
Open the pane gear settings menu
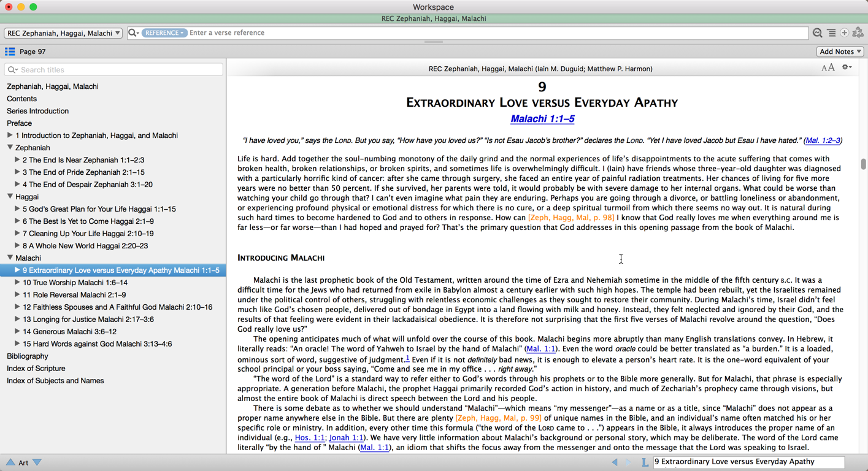pyautogui.click(x=847, y=67)
